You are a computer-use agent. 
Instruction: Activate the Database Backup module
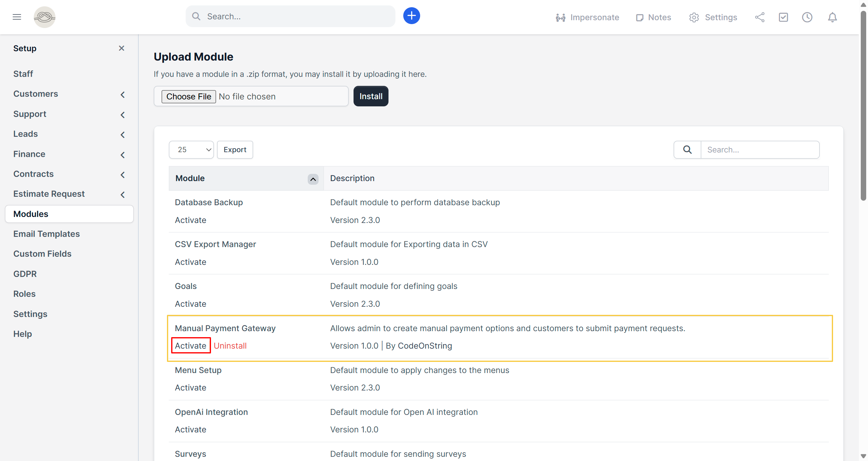pos(190,220)
